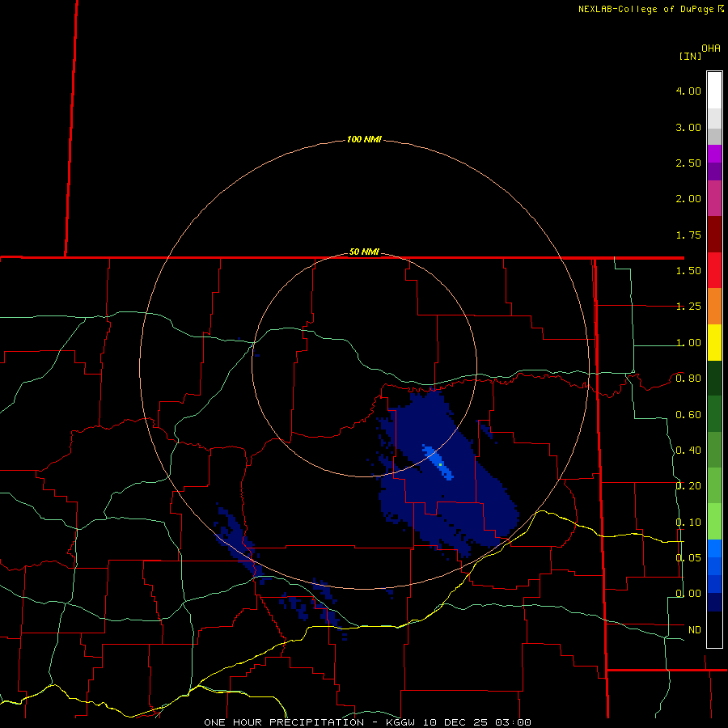The width and height of the screenshot is (728, 728).
Task: Click the magenta 2.00 inch legend swatch
Action: point(714,198)
